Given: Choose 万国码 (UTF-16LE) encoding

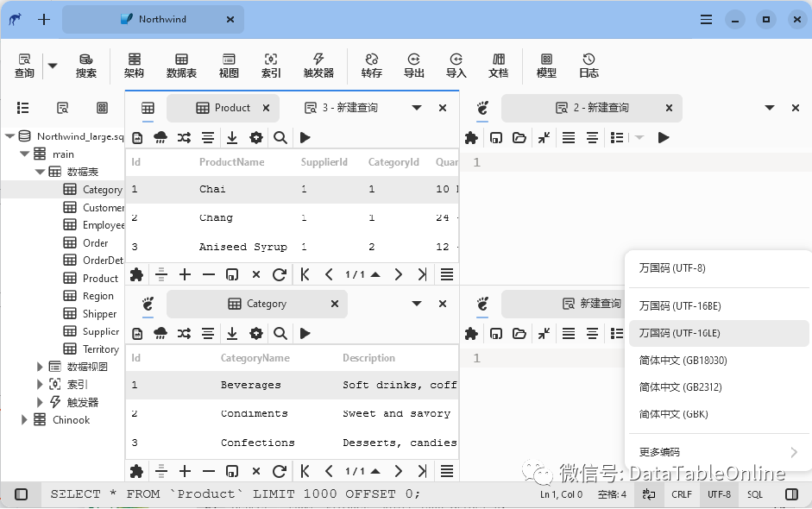Looking at the screenshot, I should (719, 333).
